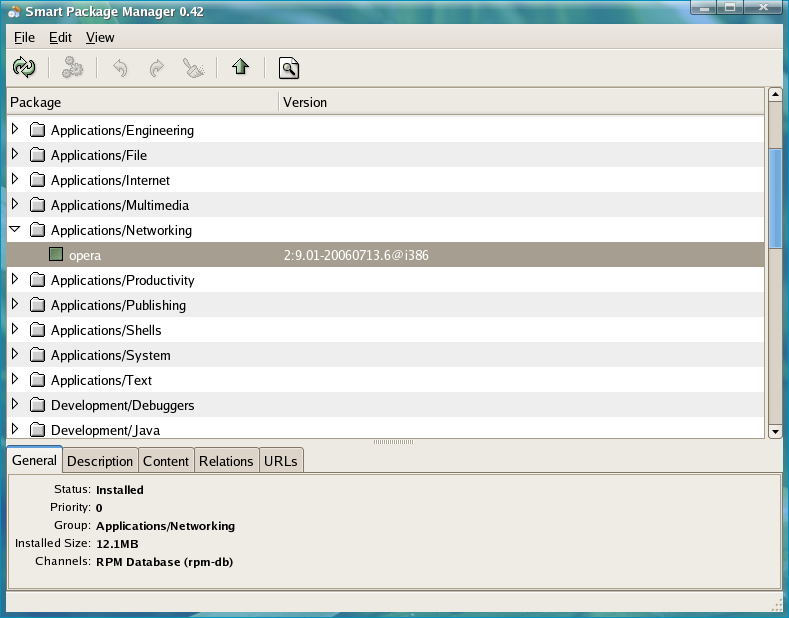
Task: Click the package list scrollbar down arrow
Action: point(775,430)
